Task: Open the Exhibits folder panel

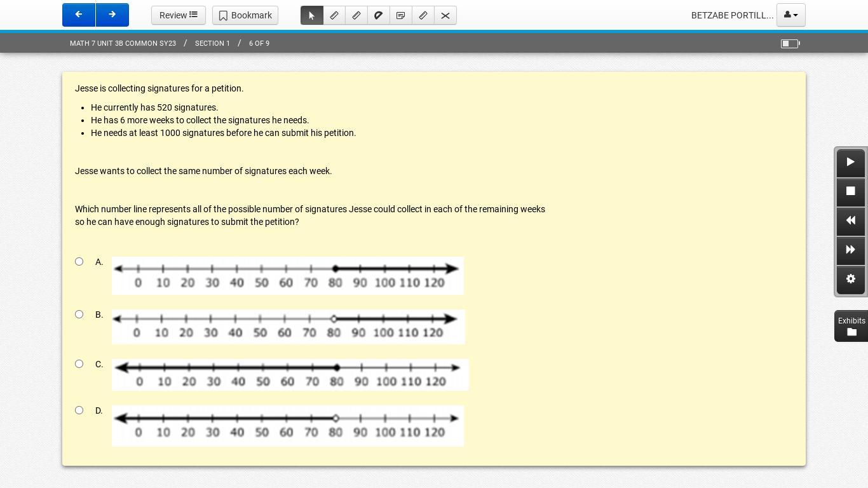Action: [851, 326]
